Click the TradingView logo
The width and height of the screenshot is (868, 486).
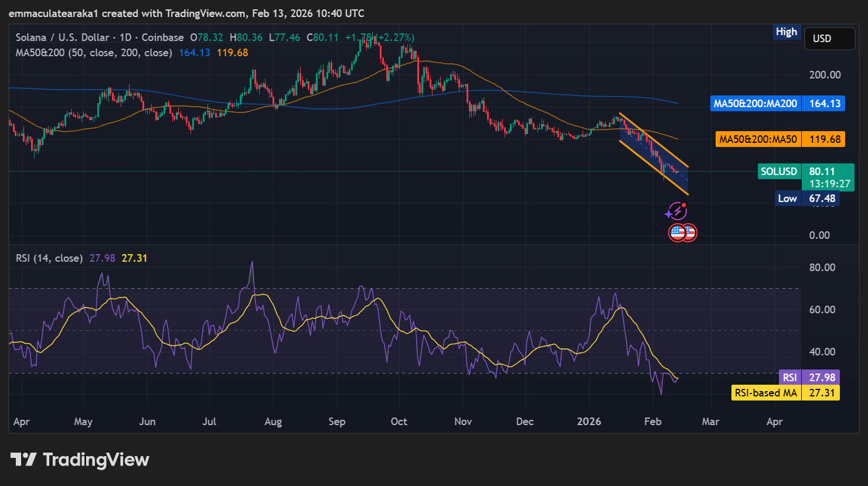click(x=80, y=460)
